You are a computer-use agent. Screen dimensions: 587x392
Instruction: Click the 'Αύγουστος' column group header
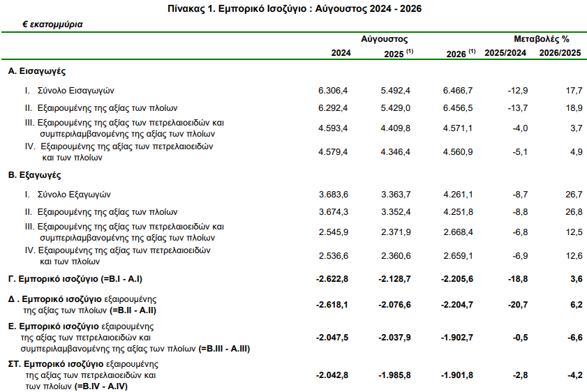(x=384, y=39)
